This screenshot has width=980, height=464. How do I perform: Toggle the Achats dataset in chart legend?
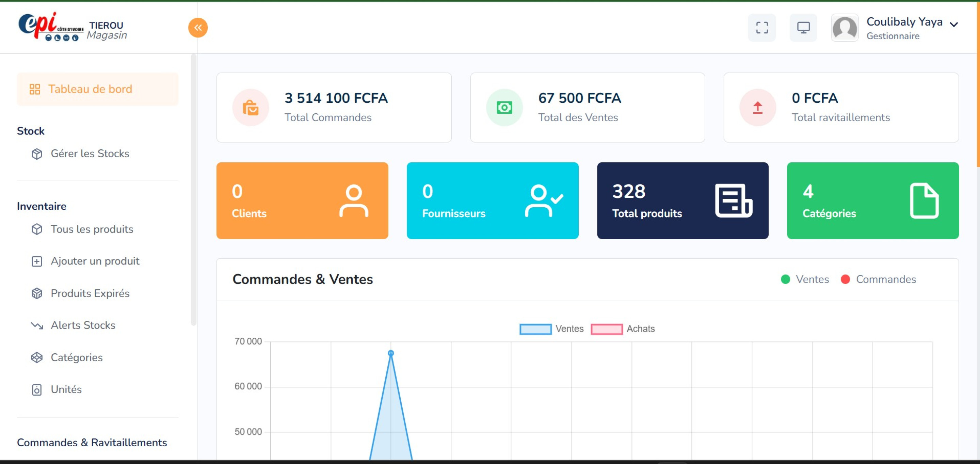click(640, 329)
